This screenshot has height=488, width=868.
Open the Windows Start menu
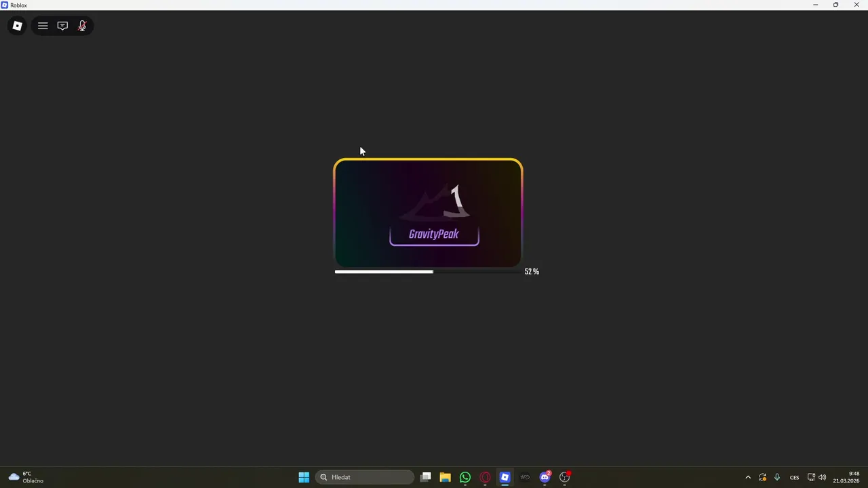[x=304, y=477]
